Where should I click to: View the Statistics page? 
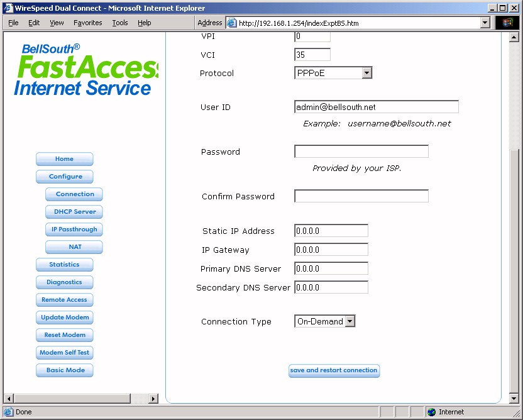coord(64,265)
